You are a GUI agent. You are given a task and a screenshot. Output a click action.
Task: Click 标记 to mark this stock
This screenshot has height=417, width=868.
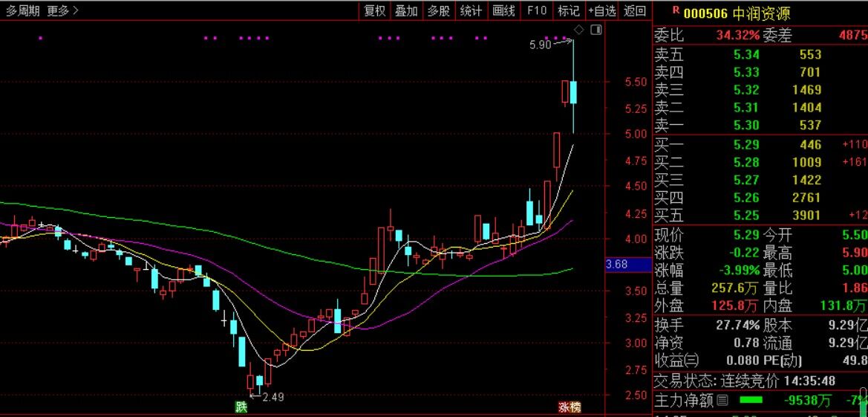pos(569,10)
